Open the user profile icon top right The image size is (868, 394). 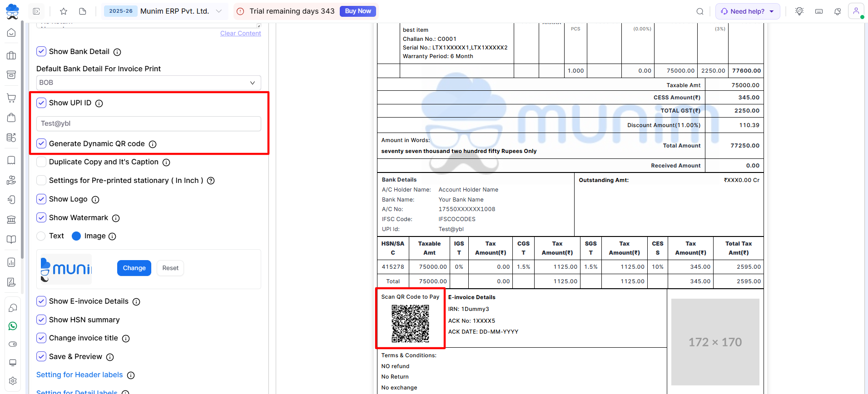point(856,11)
